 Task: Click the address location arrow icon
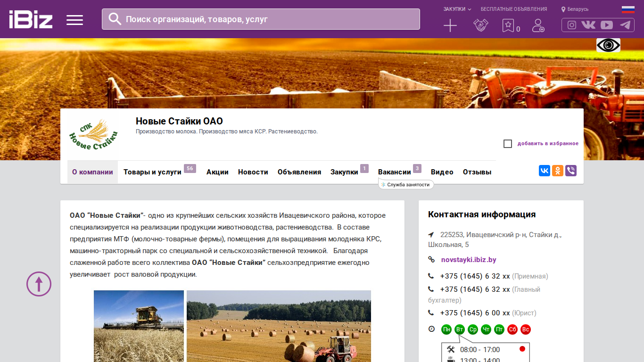pos(431,234)
